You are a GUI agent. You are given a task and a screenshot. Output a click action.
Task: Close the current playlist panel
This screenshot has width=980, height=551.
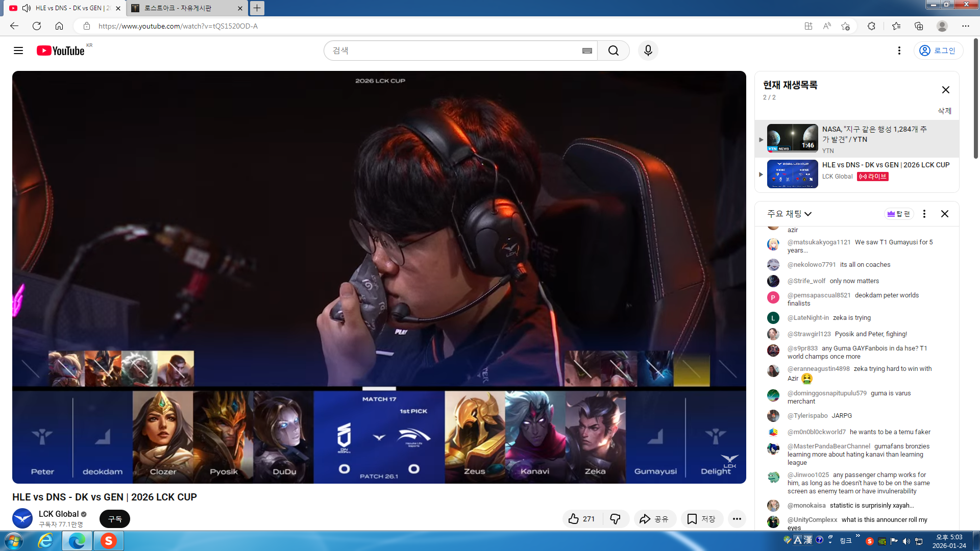[945, 90]
